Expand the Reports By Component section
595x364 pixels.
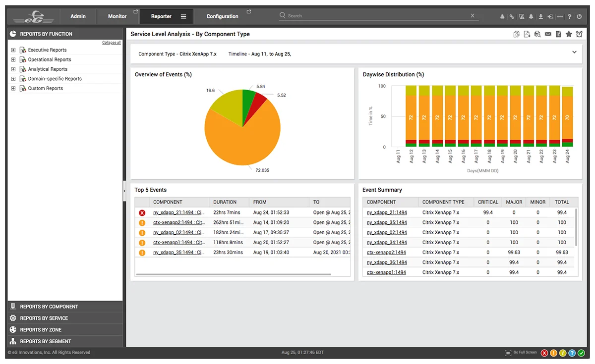(65, 307)
